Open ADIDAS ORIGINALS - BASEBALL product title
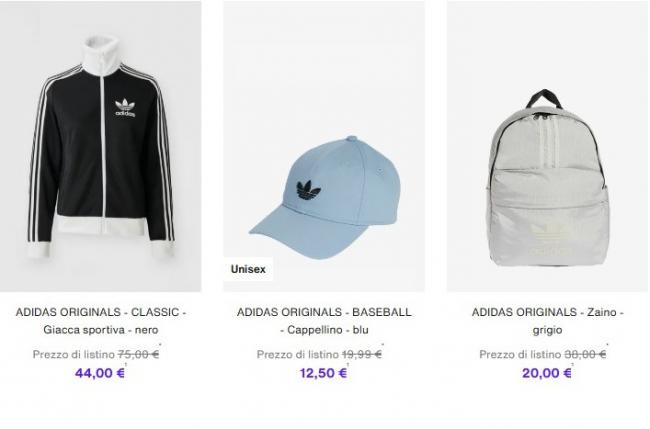The height and width of the screenshot is (429, 650). click(x=324, y=312)
